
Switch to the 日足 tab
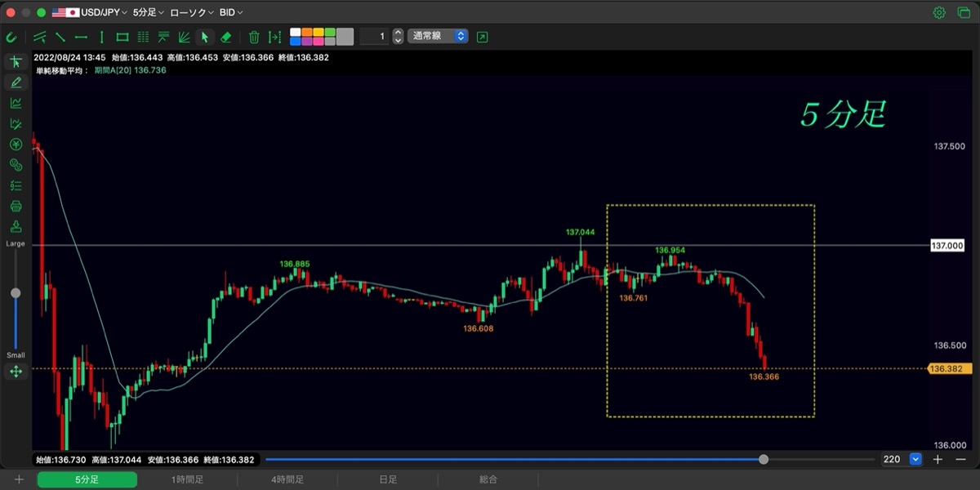pyautogui.click(x=388, y=479)
